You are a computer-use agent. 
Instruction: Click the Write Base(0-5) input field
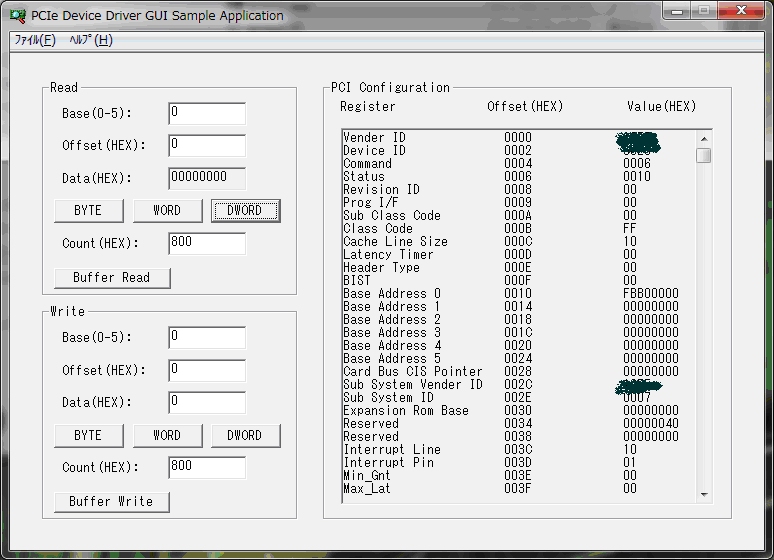(x=207, y=338)
